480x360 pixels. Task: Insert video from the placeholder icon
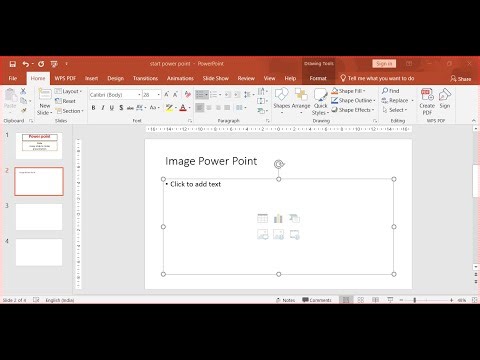click(294, 235)
